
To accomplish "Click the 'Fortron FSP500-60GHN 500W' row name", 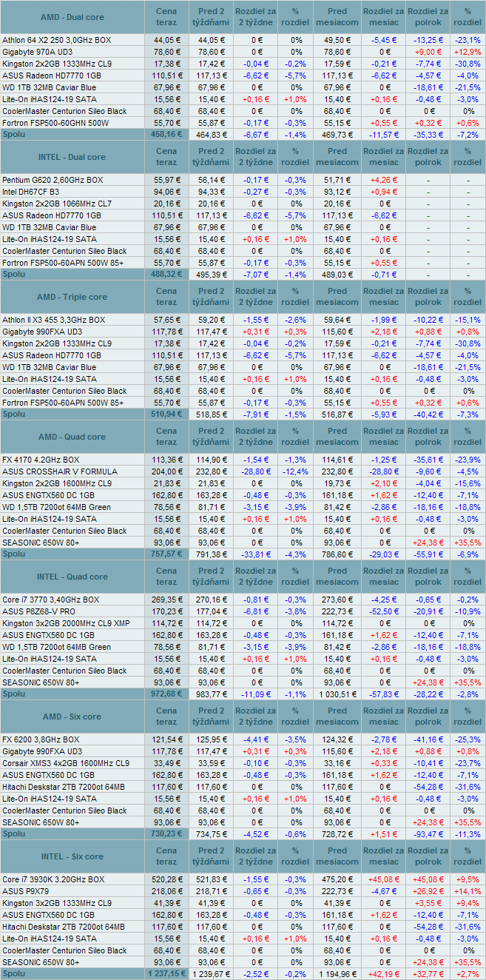I will pyautogui.click(x=55, y=123).
